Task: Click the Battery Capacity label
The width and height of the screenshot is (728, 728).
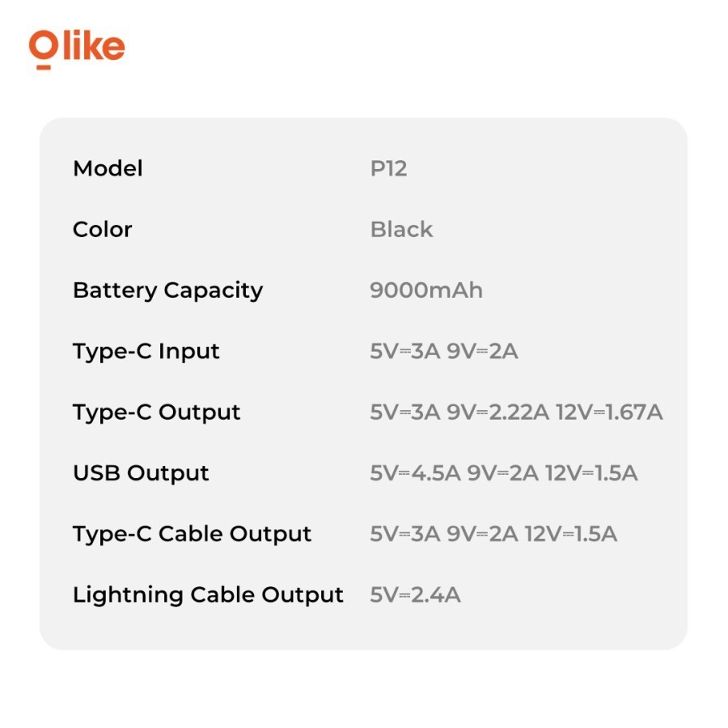Action: 167,290
